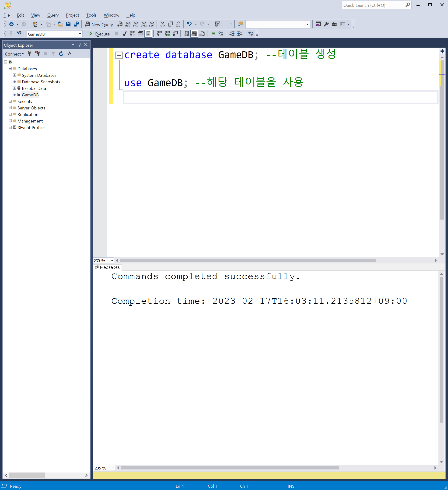Screen dimensions: 448x490
Task: Open Query Options icon
Action: pyautogui.click(x=140, y=34)
